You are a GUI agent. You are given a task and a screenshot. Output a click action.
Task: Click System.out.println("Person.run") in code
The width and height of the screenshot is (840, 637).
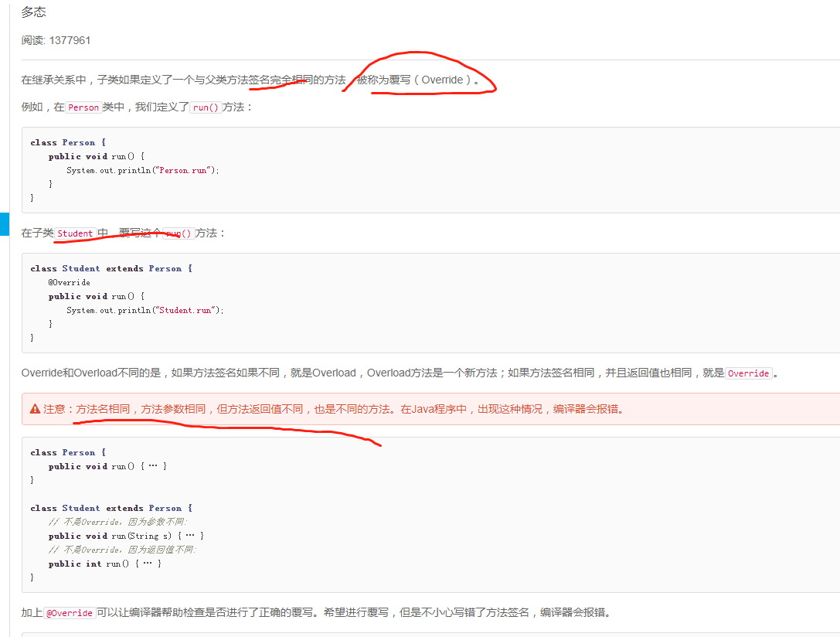pos(142,170)
